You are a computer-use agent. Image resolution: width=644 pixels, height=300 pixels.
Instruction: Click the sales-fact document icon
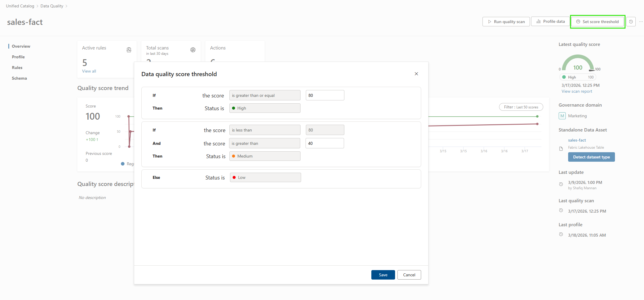tap(561, 149)
